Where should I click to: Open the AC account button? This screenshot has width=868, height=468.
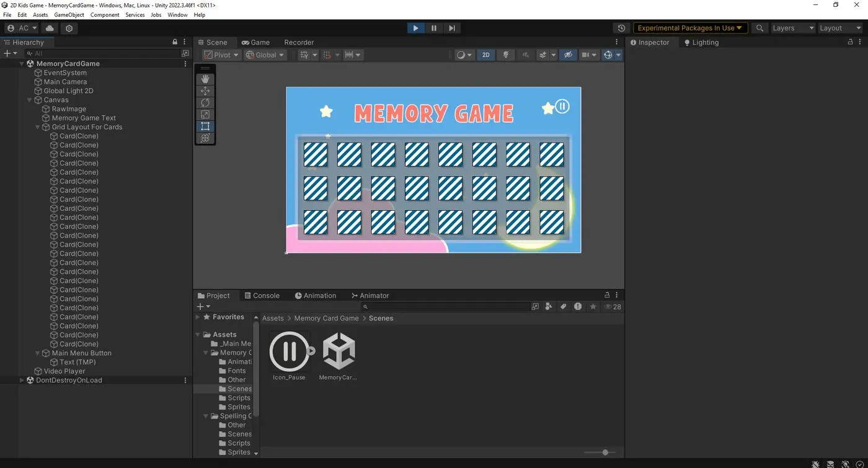(22, 28)
